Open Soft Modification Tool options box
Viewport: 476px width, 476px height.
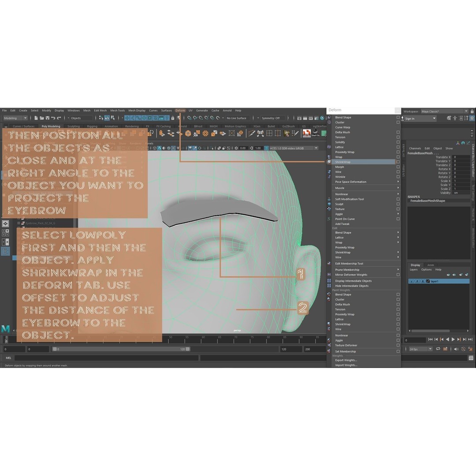(398, 199)
